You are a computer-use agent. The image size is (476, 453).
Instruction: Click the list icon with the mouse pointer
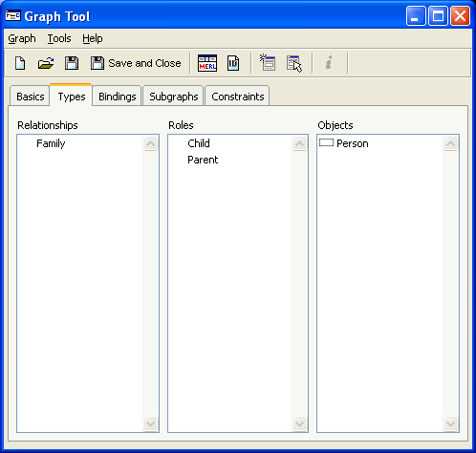coord(294,64)
